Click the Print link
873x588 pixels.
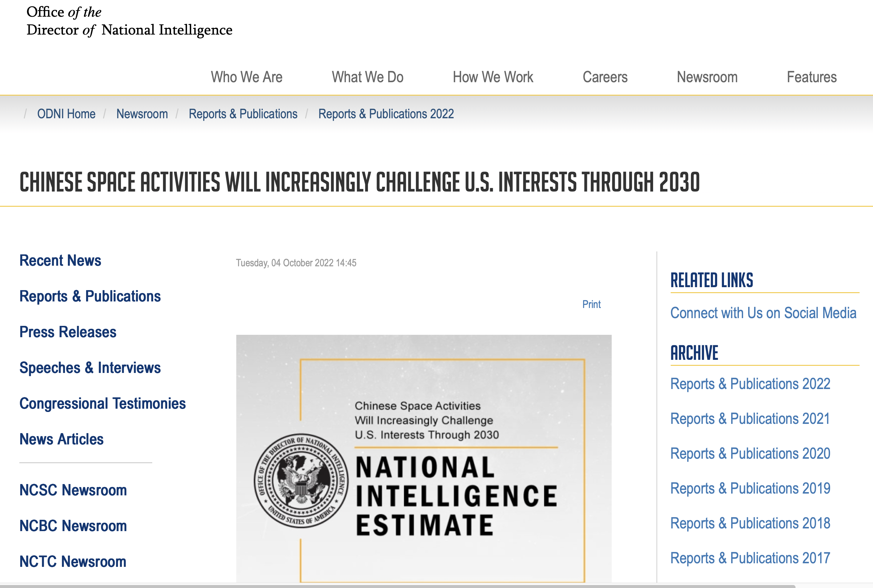[x=591, y=304]
